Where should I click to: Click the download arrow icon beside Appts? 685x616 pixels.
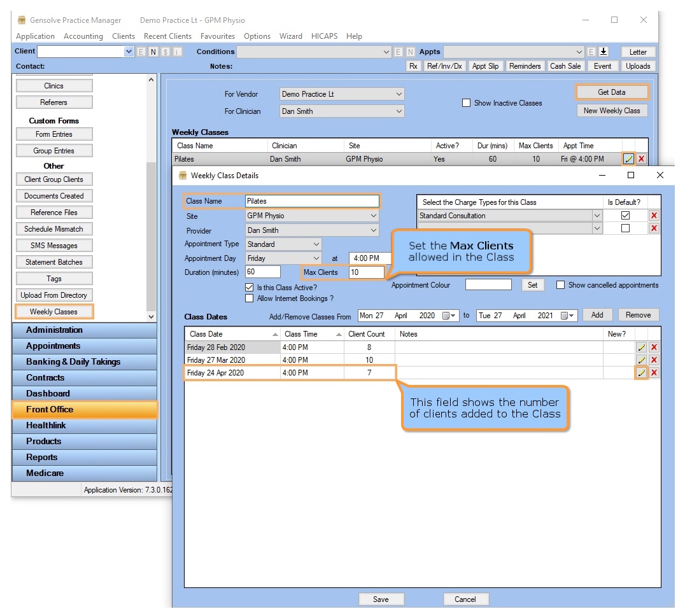(604, 52)
